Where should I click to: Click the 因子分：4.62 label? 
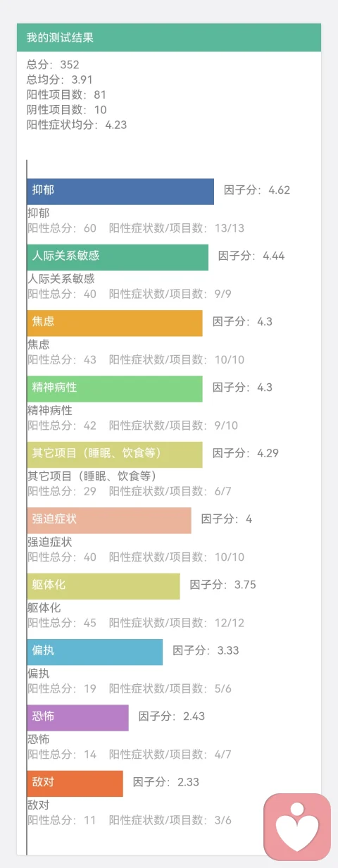click(257, 190)
